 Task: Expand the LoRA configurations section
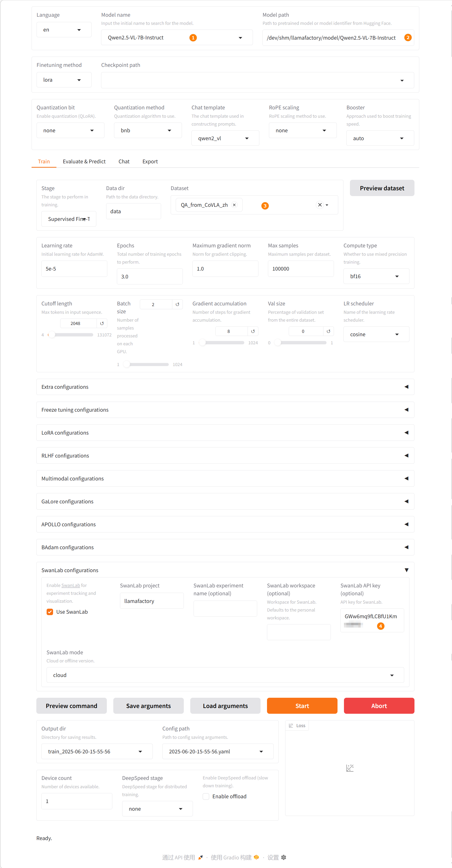click(x=225, y=433)
